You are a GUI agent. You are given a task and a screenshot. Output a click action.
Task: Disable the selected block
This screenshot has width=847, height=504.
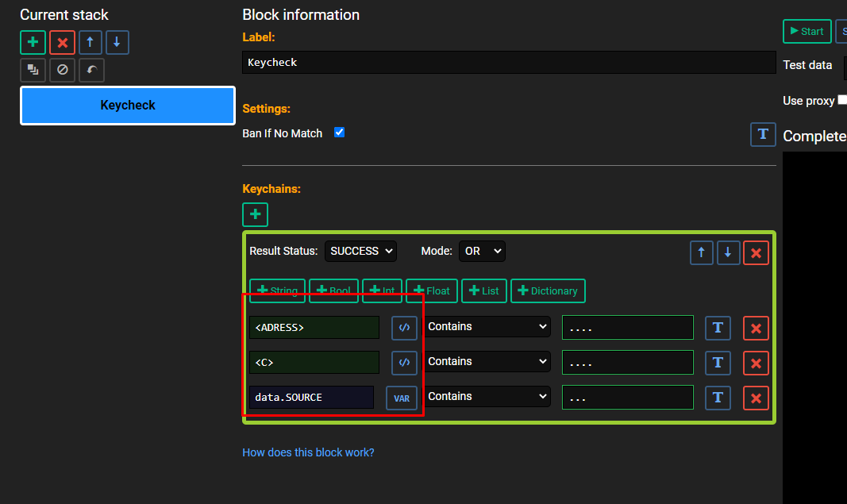pyautogui.click(x=62, y=70)
